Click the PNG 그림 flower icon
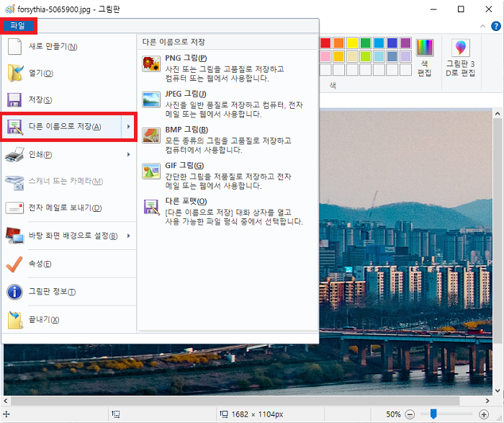Viewport: 504px width, 423px height. tap(151, 63)
